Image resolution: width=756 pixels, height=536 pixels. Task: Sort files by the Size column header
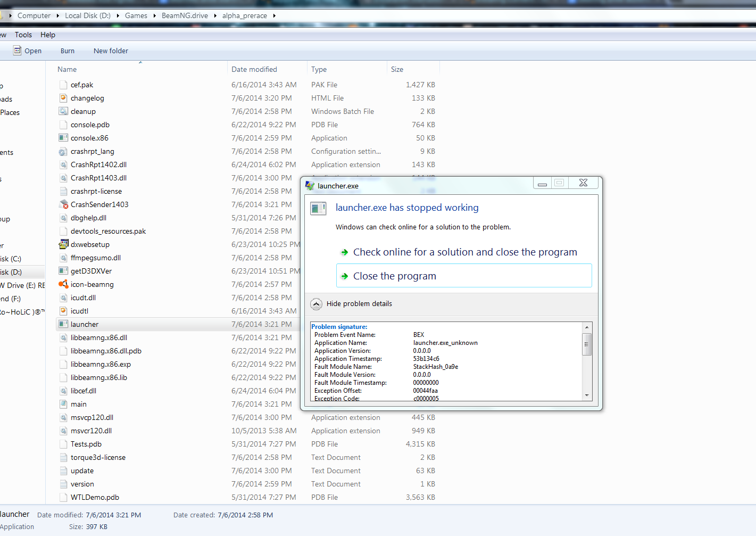[413, 69]
